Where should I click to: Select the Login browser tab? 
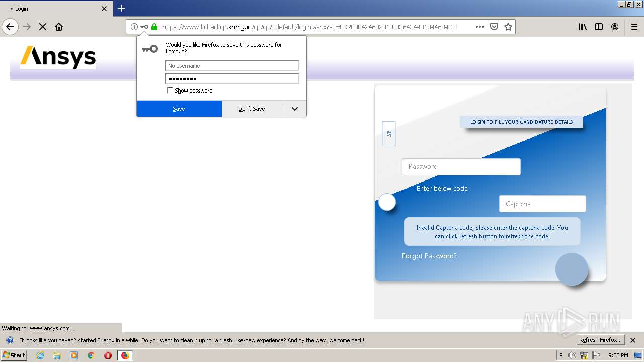(55, 9)
